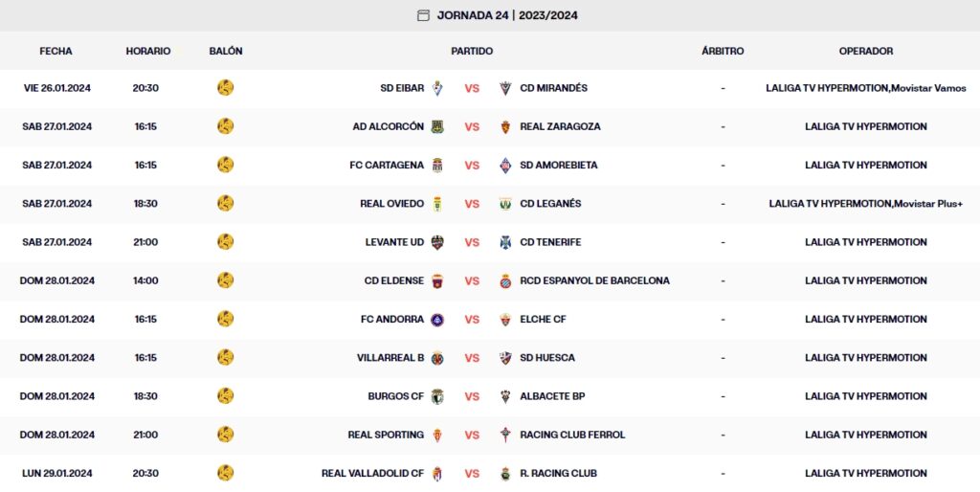Open the CD Leganés team link
980x492 pixels.
[x=550, y=204]
